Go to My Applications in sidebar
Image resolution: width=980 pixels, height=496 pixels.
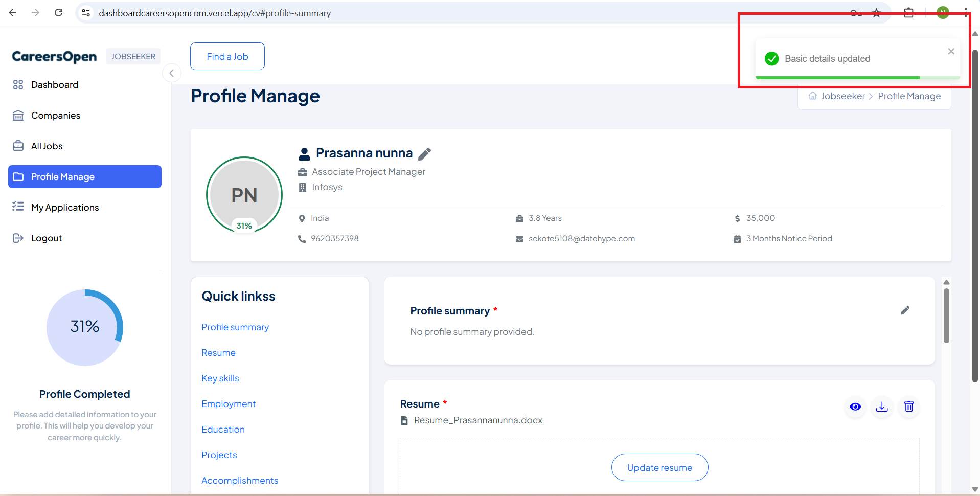[x=65, y=208]
